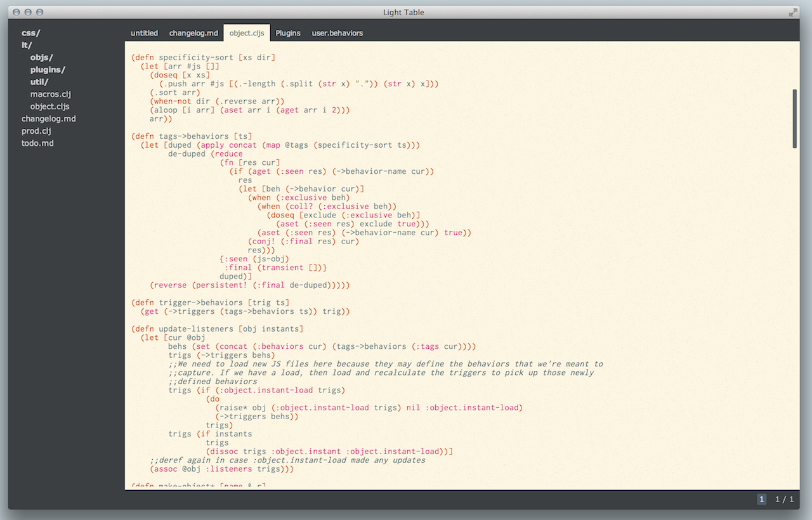Click the macOS fullscreen arrow in the title bar
Image resolution: width=812 pixels, height=520 pixels.
792,11
